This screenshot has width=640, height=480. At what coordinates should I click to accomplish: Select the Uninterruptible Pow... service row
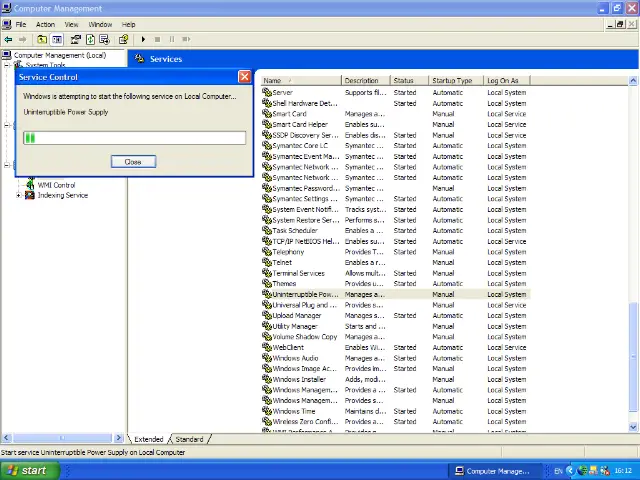coord(396,294)
